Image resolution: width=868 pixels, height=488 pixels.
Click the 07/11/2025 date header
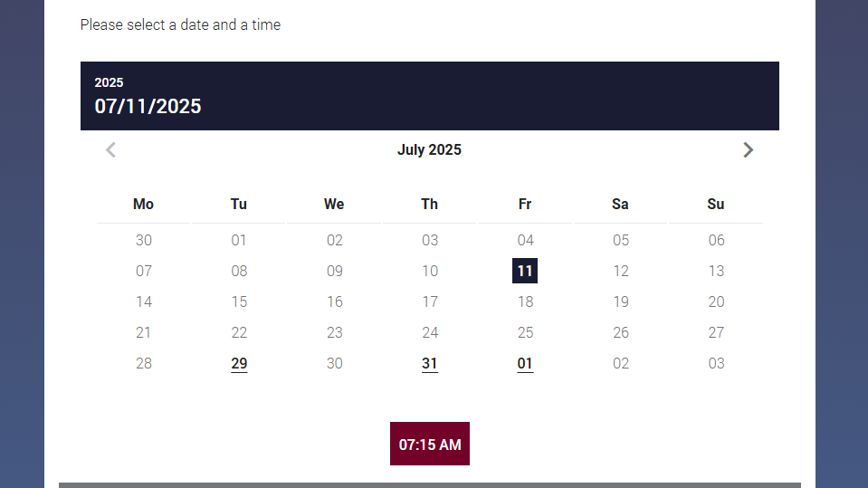pyautogui.click(x=148, y=106)
